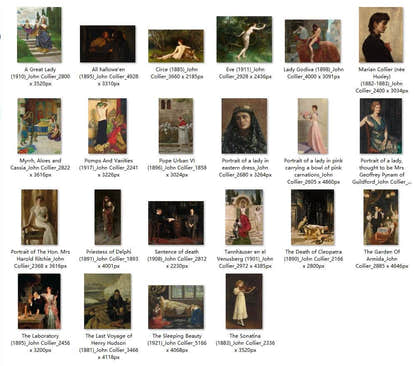This screenshot has height=366, width=416.
Task: Click The Sonatina violin girl thumbnail
Action: pos(244,301)
